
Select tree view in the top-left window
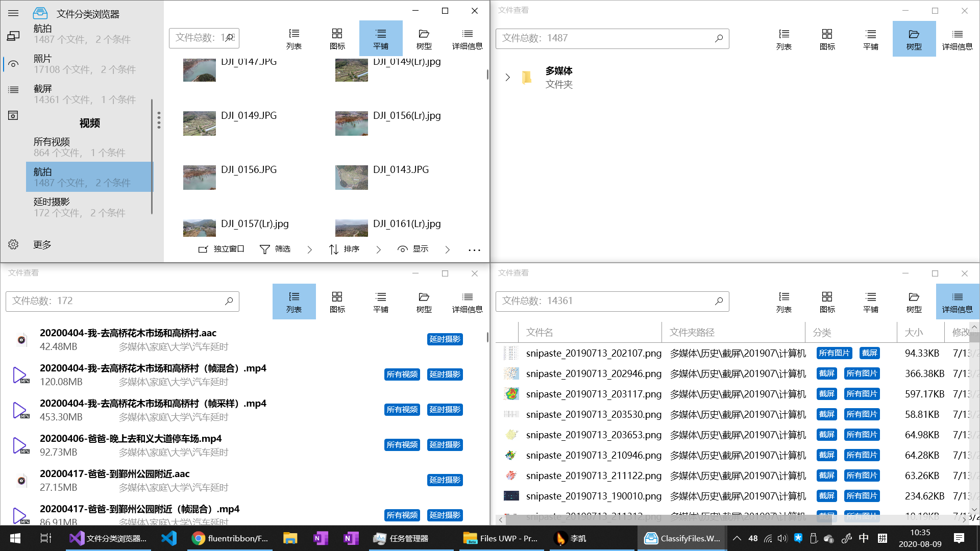tap(424, 38)
